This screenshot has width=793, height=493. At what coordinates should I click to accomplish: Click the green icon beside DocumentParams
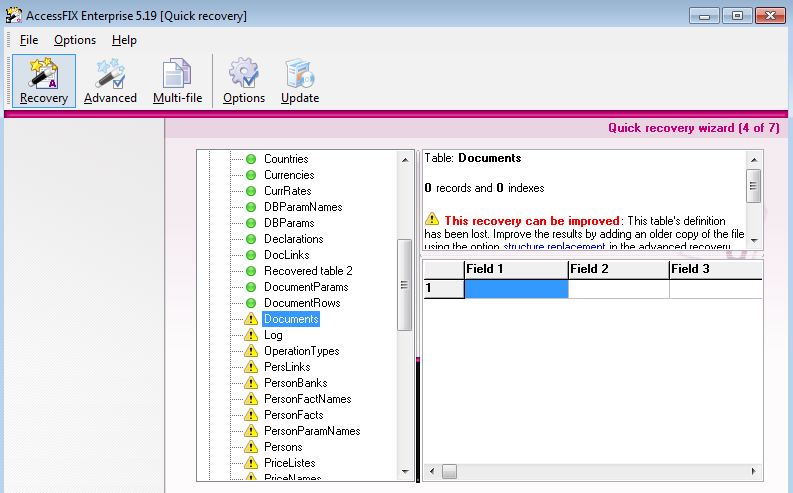pos(251,287)
